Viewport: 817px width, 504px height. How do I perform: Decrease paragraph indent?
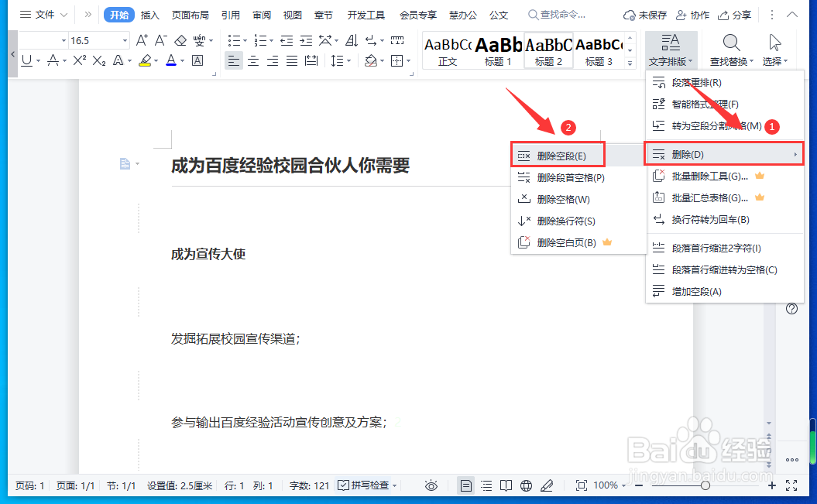[286, 40]
